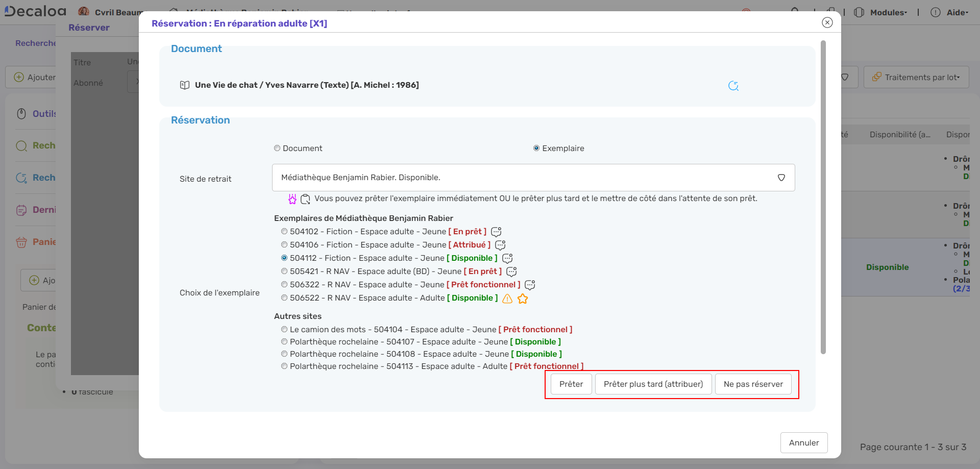Image resolution: width=980 pixels, height=469 pixels.
Task: Click the refresh icon beside the document title
Action: (733, 86)
